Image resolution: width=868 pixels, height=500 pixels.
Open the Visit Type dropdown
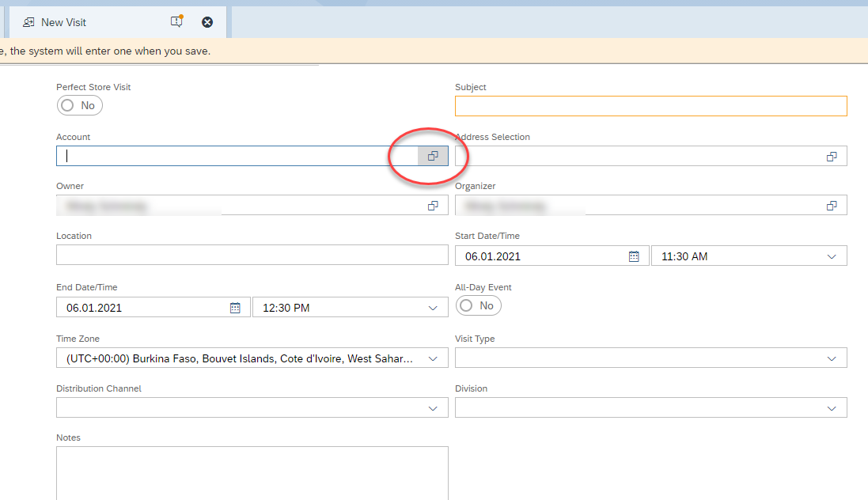[832, 359]
